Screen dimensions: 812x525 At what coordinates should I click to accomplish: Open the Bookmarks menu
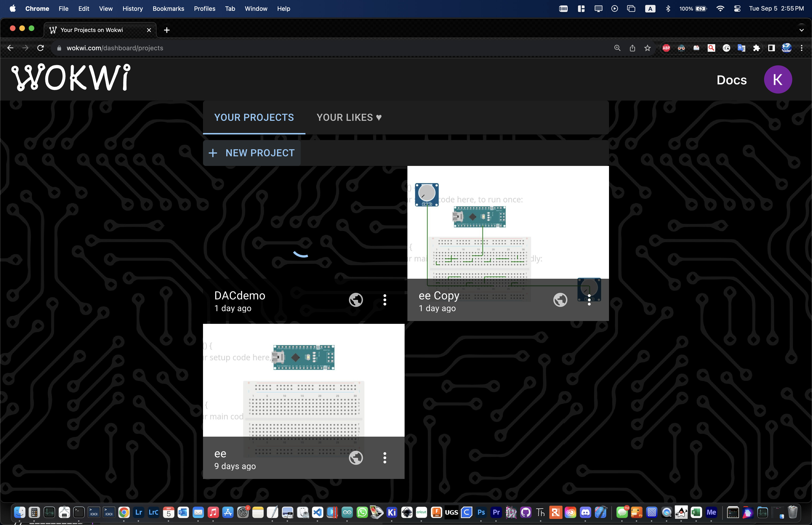click(168, 8)
